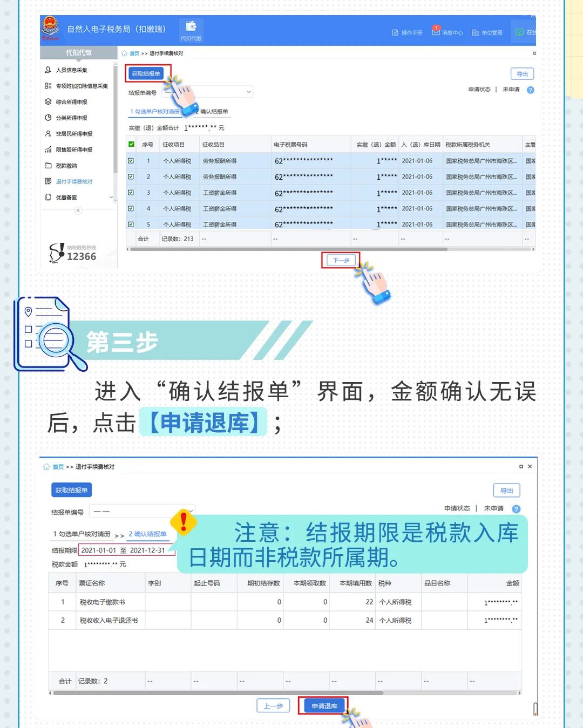This screenshot has width=583, height=728.
Task: Switch to tab 2 确认结报单 in upper screenshot
Action: 212,112
